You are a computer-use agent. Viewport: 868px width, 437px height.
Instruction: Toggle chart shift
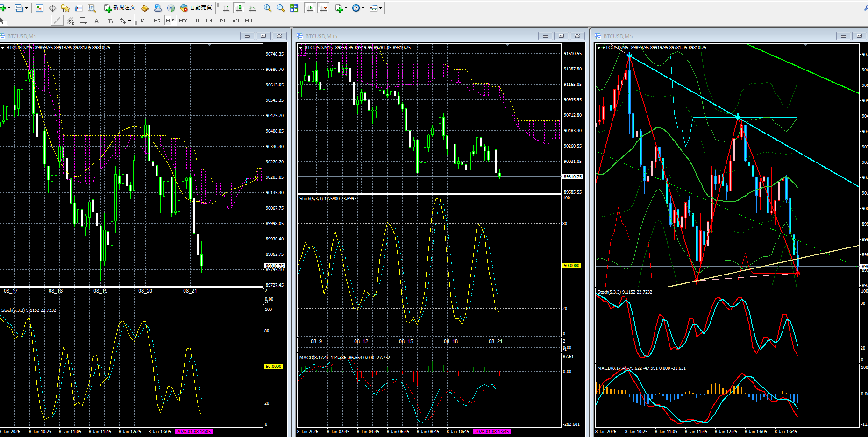tap(323, 8)
